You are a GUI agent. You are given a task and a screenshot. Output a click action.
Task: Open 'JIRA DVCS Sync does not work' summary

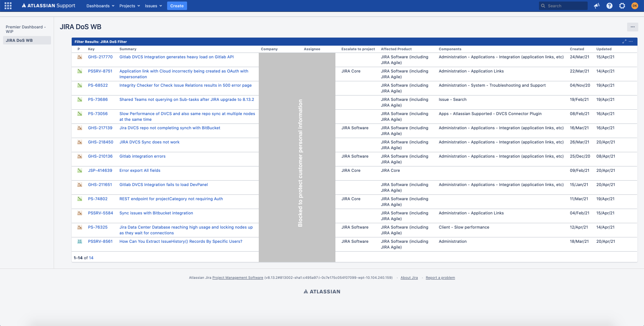click(x=149, y=142)
